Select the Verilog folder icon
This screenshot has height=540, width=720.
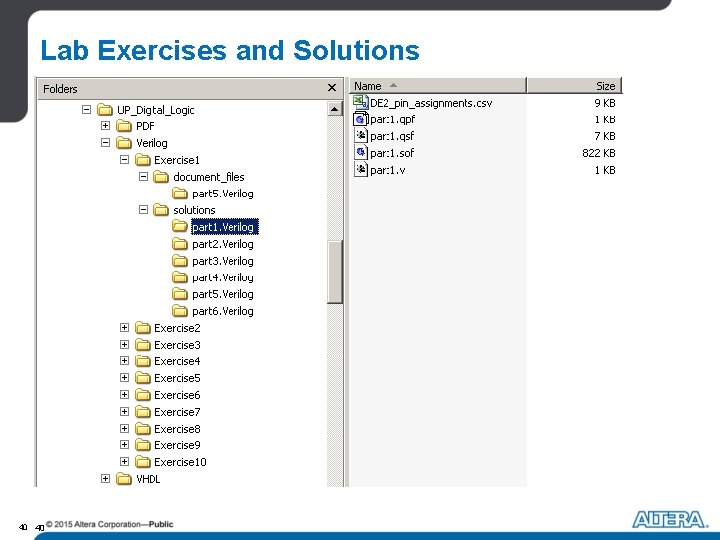(x=124, y=143)
